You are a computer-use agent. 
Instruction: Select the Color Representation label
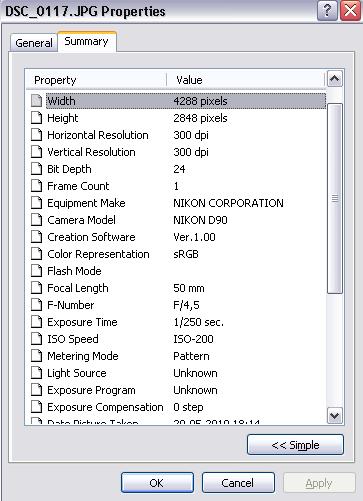98,254
